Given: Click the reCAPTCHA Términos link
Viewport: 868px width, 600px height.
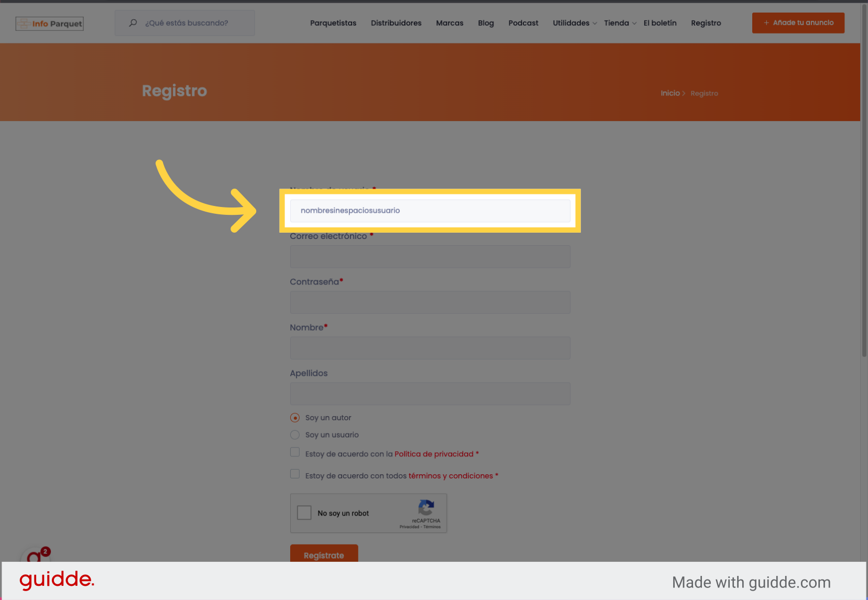Looking at the screenshot, I should pos(432,527).
